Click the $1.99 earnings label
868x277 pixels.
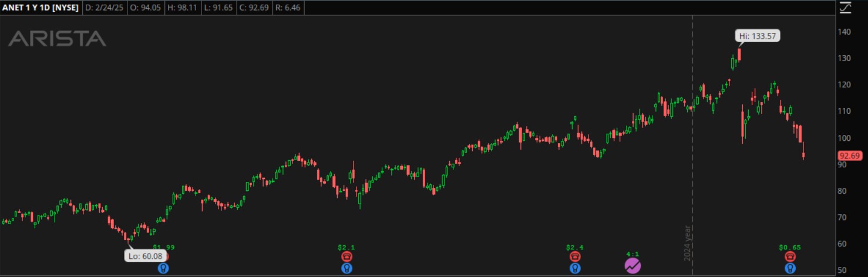click(x=163, y=247)
